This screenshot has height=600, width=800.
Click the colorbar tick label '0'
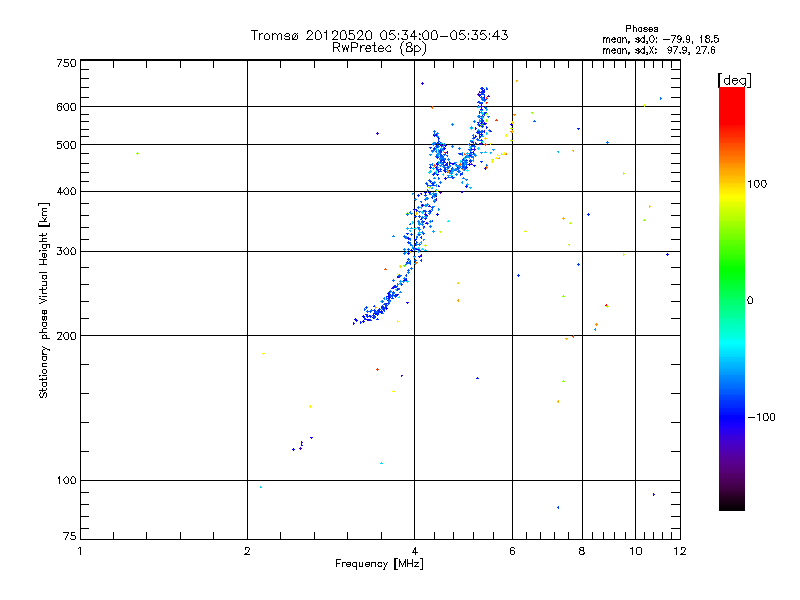(750, 301)
